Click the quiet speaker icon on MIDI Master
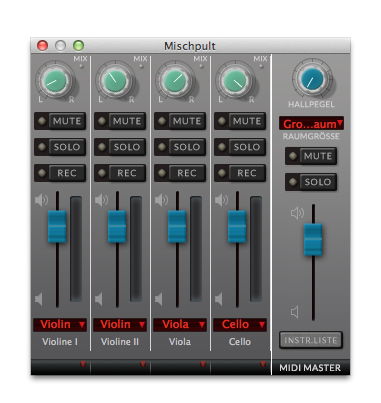The width and height of the screenshot is (381, 403). [x=294, y=312]
